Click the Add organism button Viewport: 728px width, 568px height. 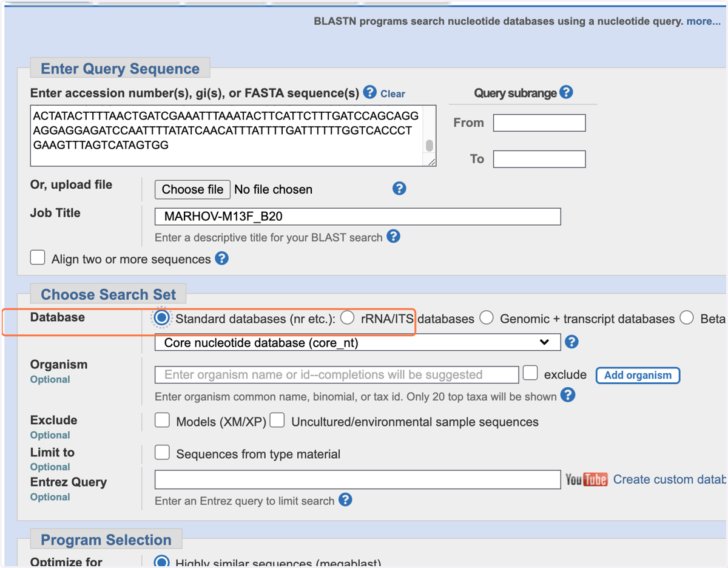click(x=638, y=375)
